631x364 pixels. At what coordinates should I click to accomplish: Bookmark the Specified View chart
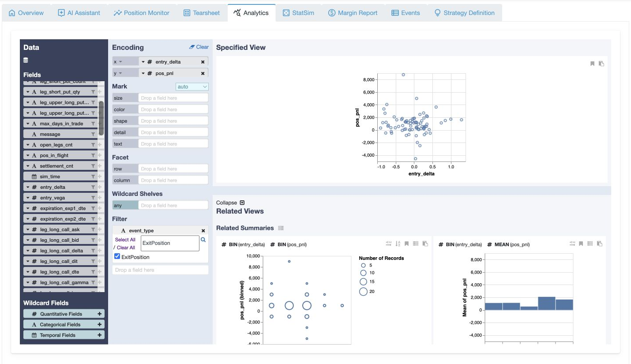pos(593,64)
